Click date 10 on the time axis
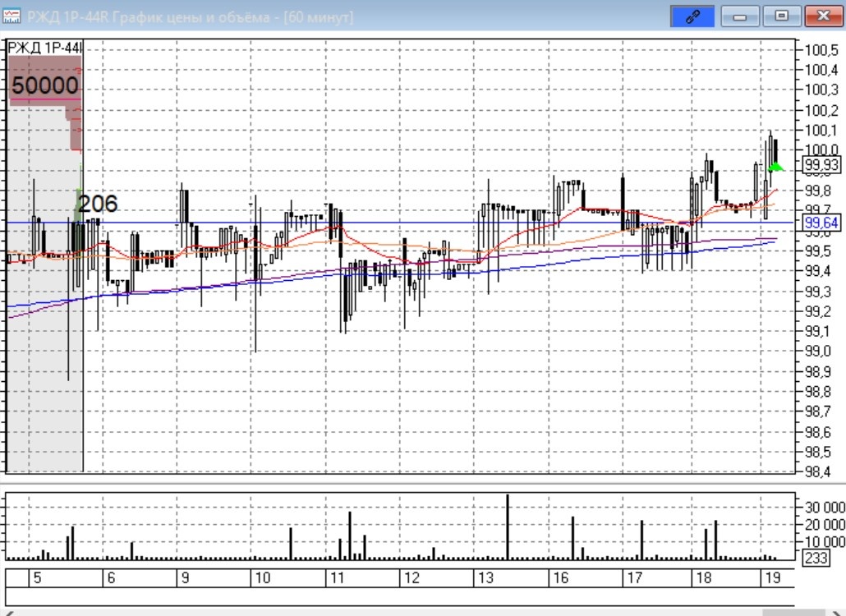 (x=263, y=577)
